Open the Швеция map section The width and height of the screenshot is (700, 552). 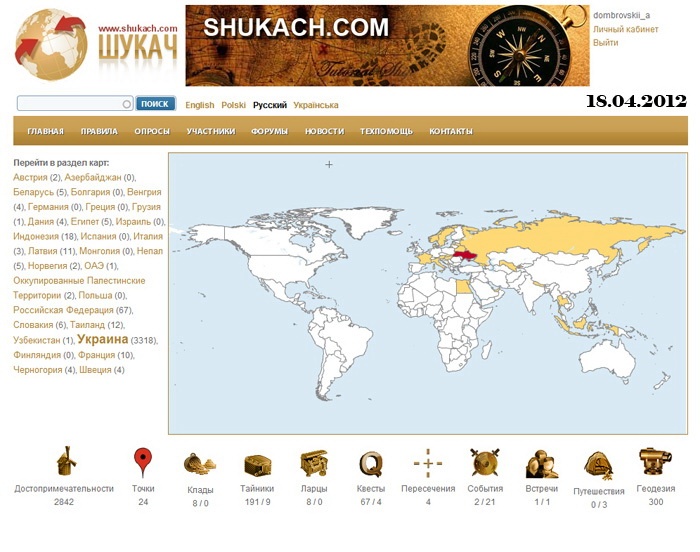coord(95,370)
